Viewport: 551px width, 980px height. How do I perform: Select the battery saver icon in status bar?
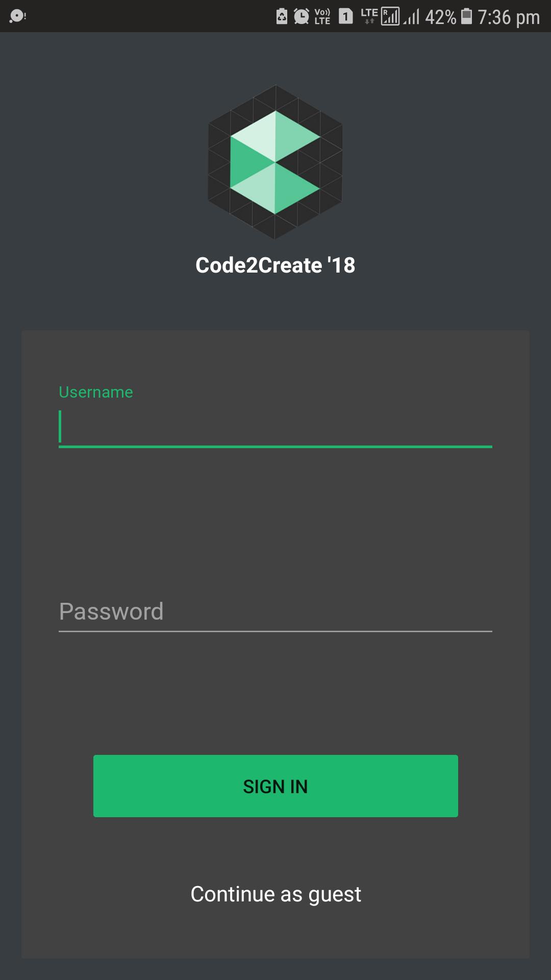click(x=282, y=15)
